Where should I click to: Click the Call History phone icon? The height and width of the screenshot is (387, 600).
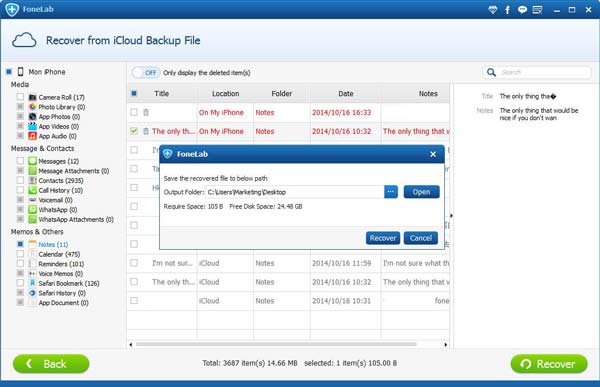[33, 190]
